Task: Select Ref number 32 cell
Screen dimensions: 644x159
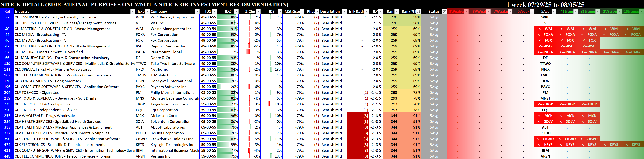Action: [7, 17]
